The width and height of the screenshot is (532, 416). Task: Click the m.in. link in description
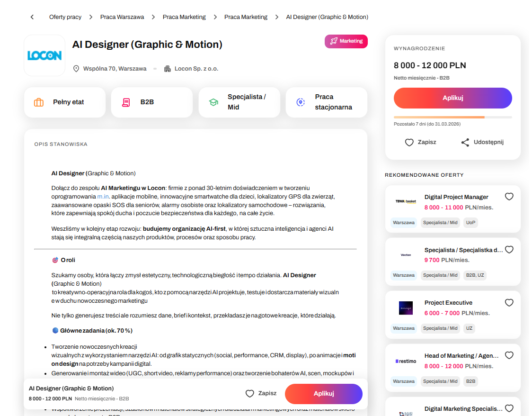tap(103, 197)
